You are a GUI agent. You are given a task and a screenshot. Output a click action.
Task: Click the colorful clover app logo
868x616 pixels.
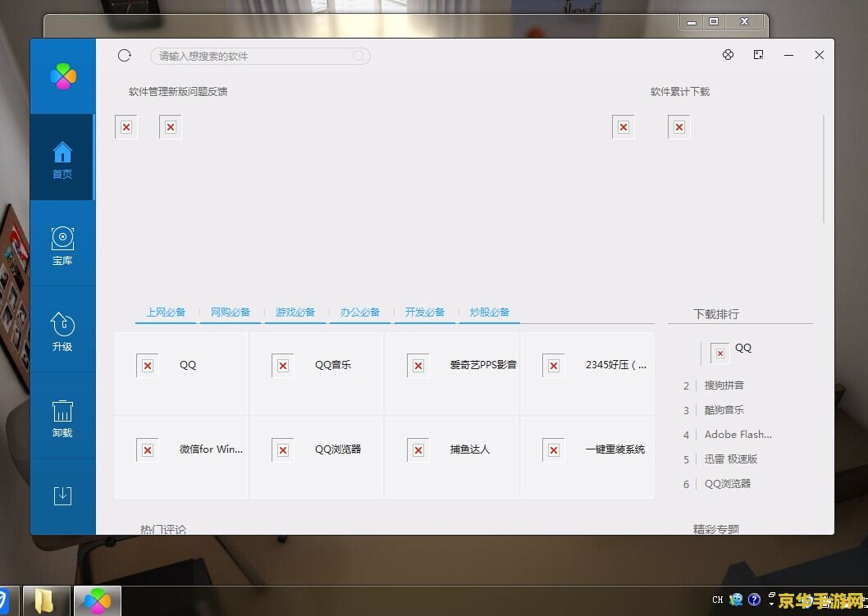[x=63, y=75]
